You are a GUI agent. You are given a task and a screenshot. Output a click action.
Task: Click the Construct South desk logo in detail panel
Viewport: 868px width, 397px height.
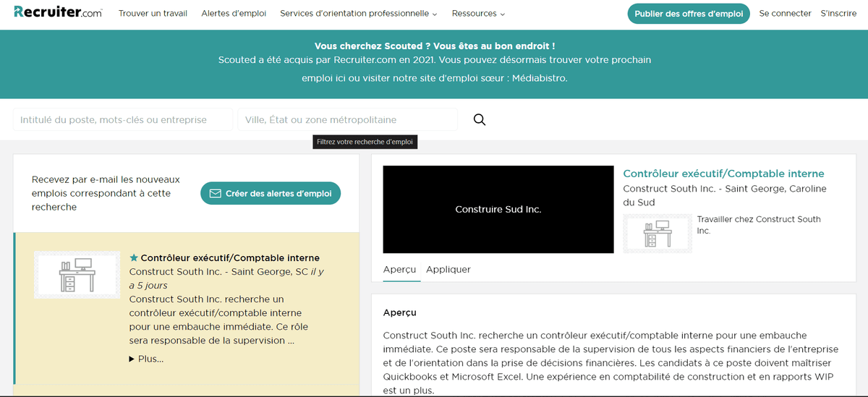(658, 234)
